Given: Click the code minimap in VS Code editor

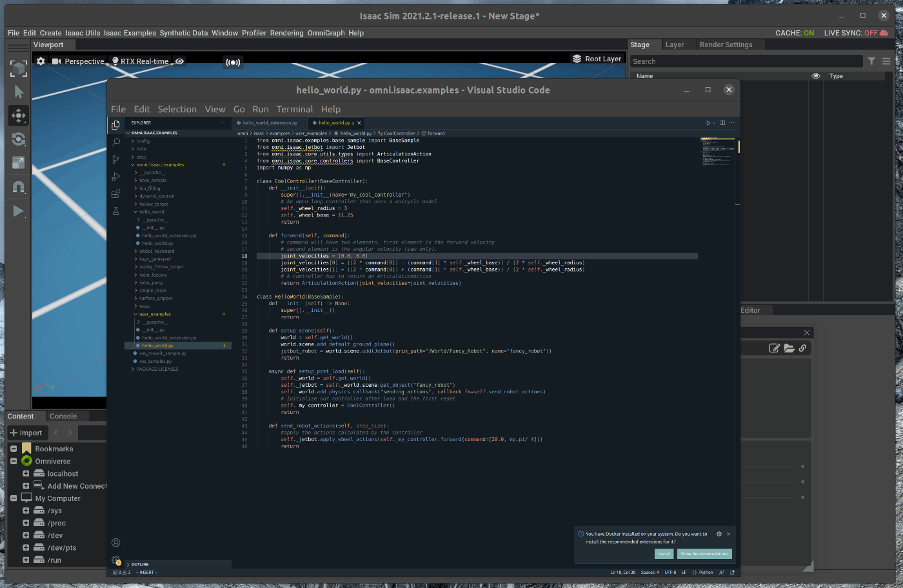Looking at the screenshot, I should tap(717, 152).
